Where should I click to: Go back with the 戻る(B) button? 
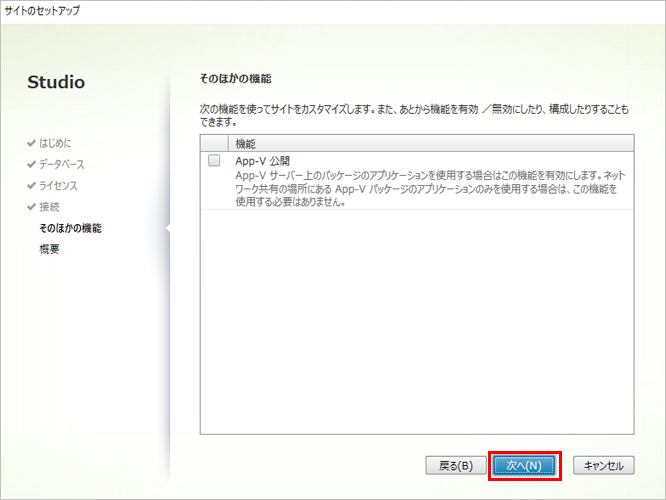pyautogui.click(x=455, y=465)
